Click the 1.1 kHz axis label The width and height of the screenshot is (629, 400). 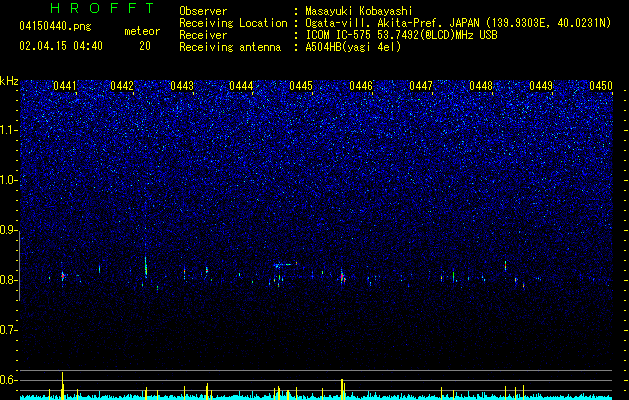[x=9, y=130]
